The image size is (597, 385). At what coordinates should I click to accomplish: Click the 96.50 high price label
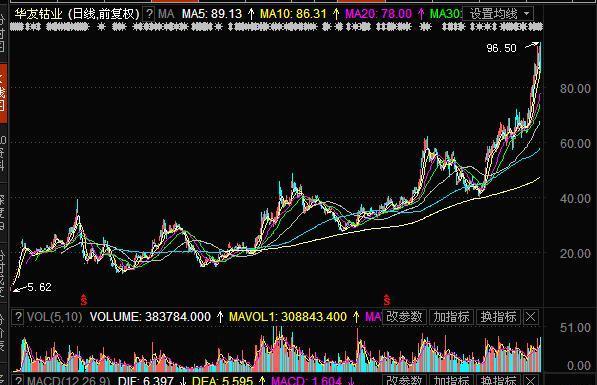(501, 48)
